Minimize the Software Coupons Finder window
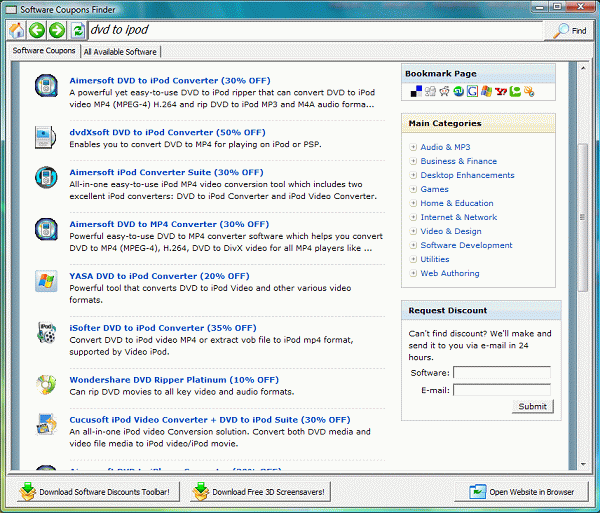Image resolution: width=600 pixels, height=513 pixels. pos(540,7)
